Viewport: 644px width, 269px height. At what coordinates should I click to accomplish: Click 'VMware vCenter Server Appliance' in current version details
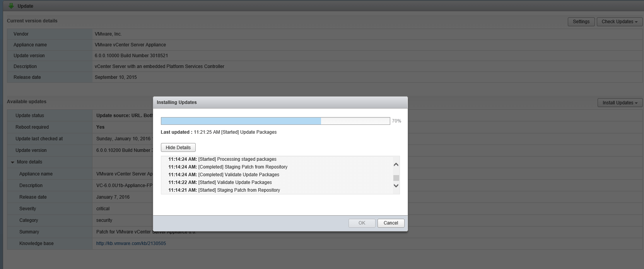130,45
